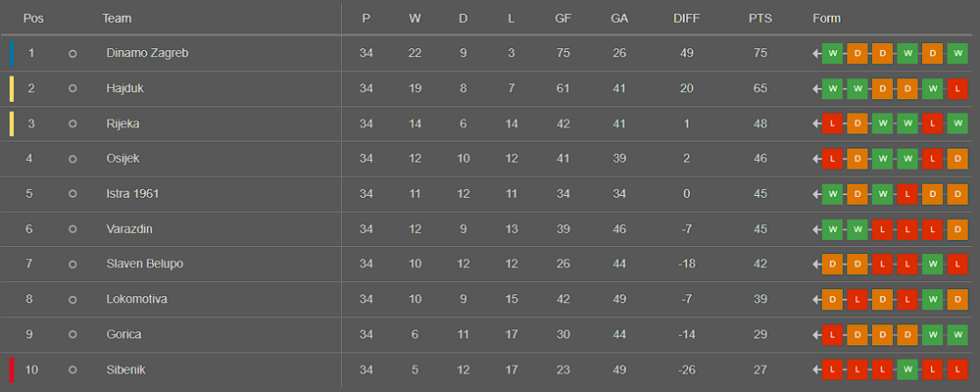
Task: Click Varazdin's last orange D form badge
Action: [x=957, y=229]
